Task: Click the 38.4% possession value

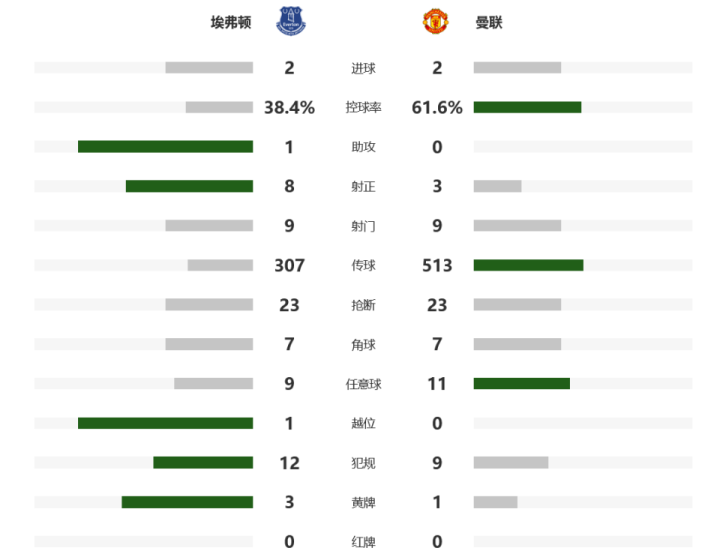Action: pos(289,107)
